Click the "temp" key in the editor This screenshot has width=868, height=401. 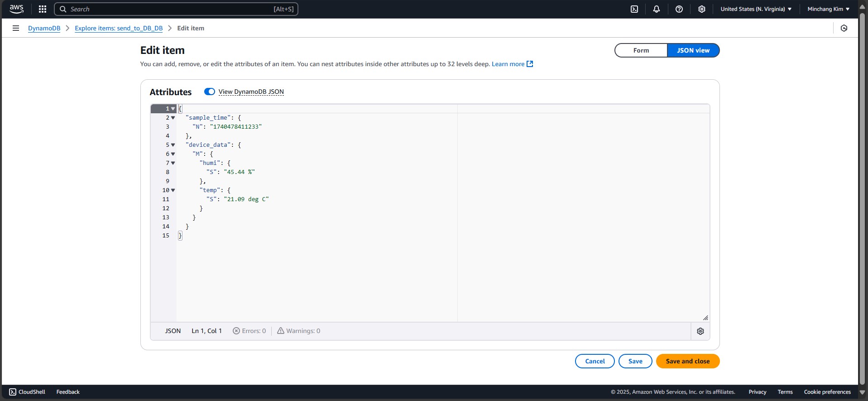(210, 190)
